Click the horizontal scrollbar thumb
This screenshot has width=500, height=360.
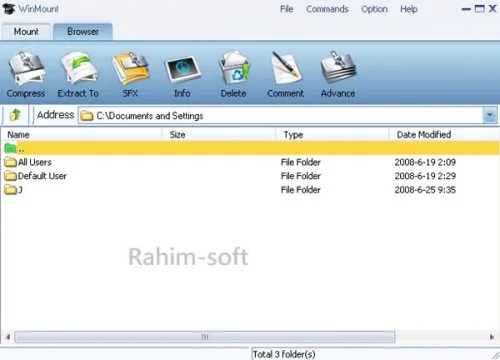[x=205, y=337]
